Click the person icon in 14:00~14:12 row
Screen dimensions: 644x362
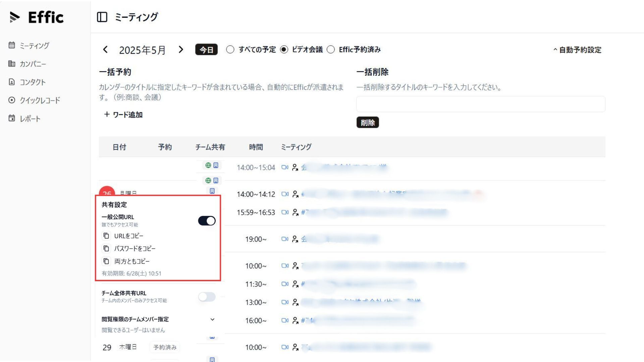295,194
